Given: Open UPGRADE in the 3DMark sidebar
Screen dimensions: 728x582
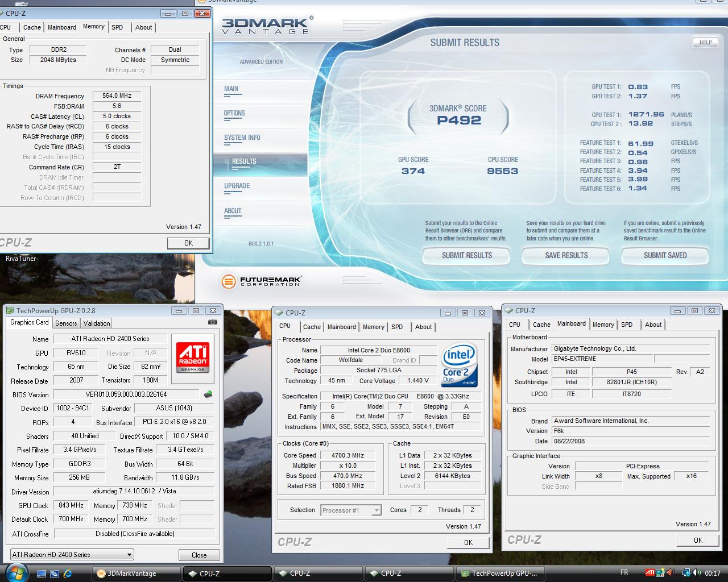Looking at the screenshot, I should [237, 186].
